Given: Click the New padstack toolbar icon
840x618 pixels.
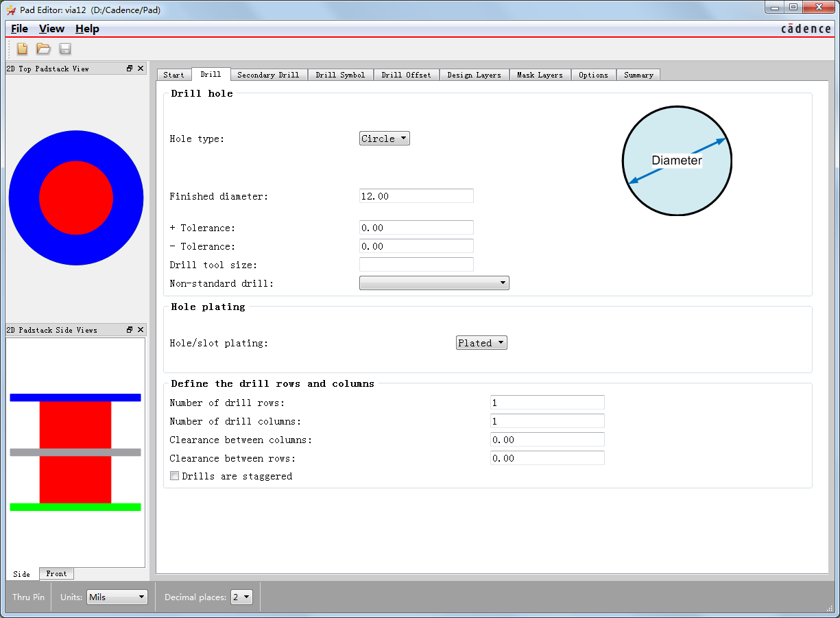Looking at the screenshot, I should (22, 49).
